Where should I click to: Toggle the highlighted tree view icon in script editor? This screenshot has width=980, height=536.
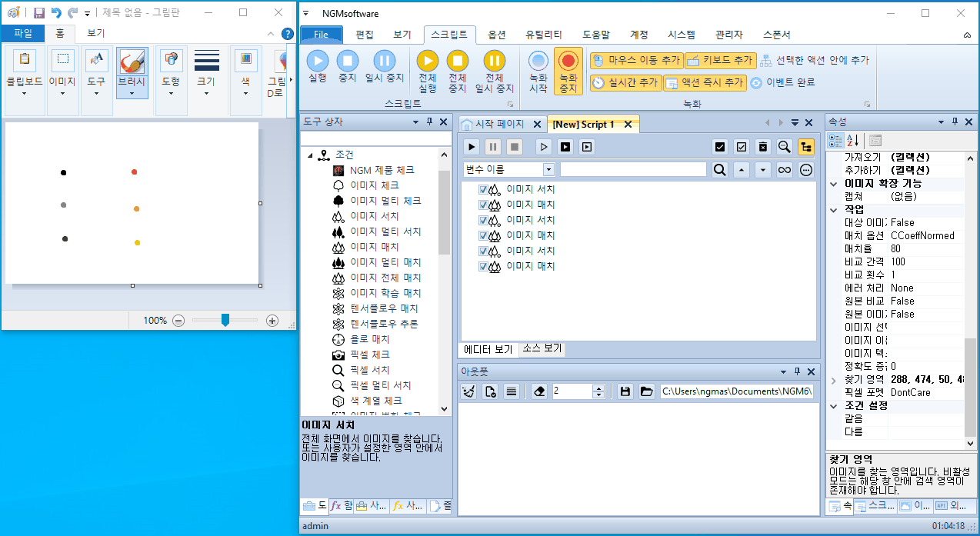806,146
